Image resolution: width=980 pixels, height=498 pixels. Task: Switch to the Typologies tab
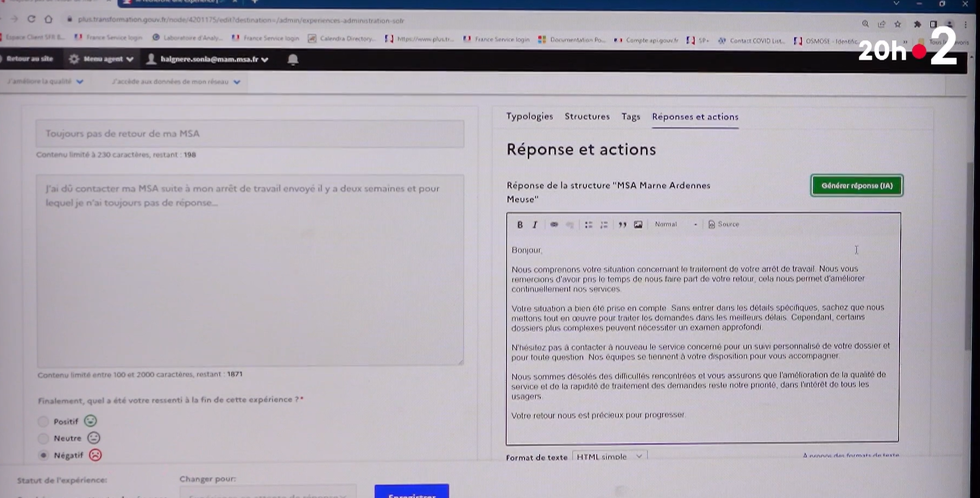pyautogui.click(x=529, y=116)
